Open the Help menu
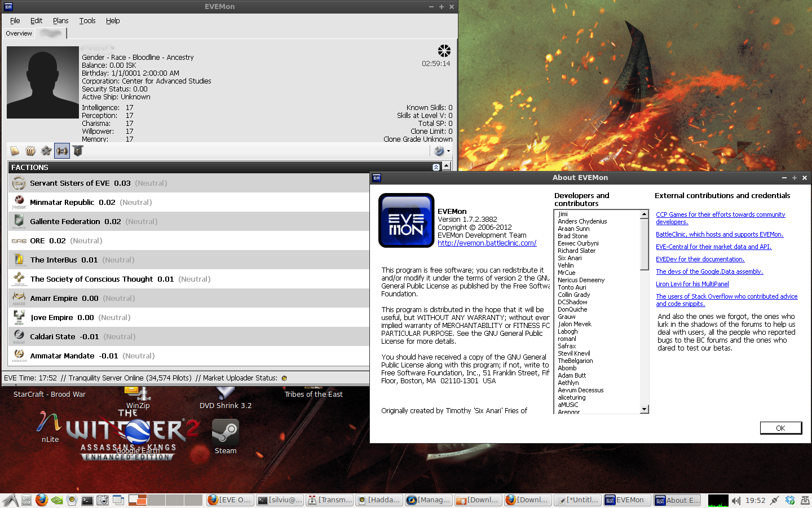812x508 pixels. 113,21
